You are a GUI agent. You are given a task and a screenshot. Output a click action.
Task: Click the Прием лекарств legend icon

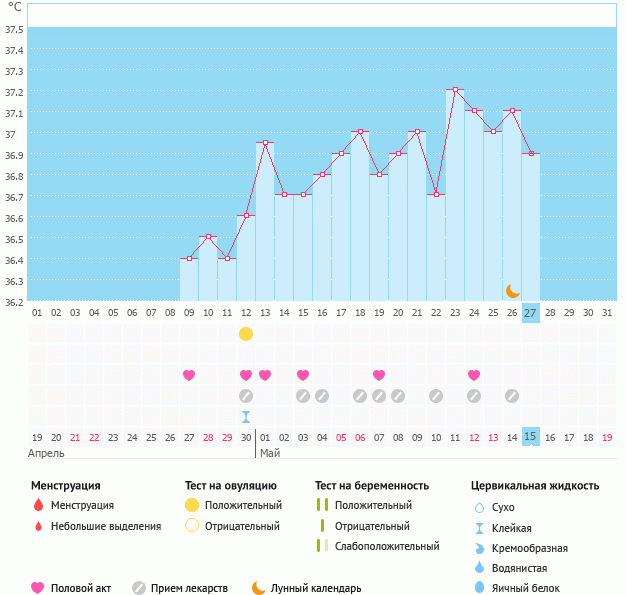138,588
